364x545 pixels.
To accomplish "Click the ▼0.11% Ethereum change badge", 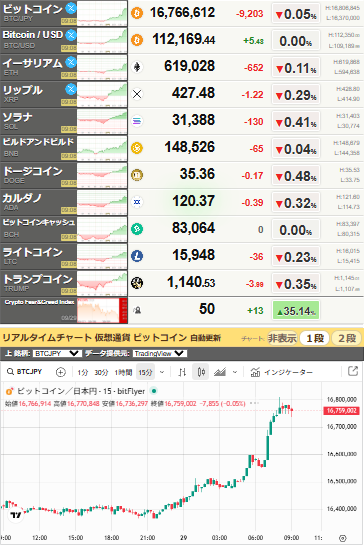I will pos(296,68).
